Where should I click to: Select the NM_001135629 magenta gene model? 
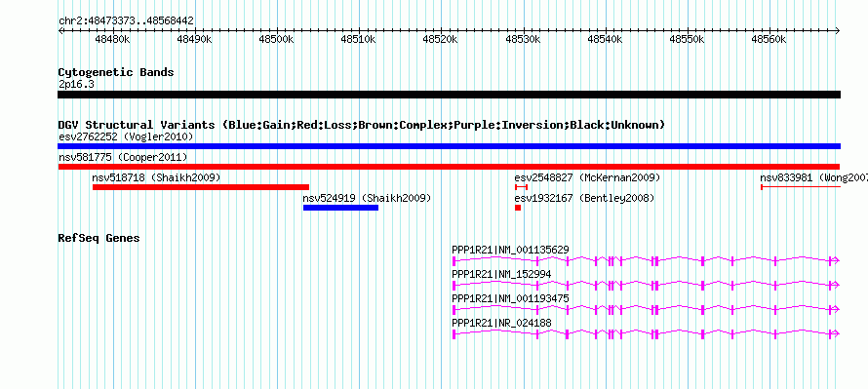click(x=646, y=260)
